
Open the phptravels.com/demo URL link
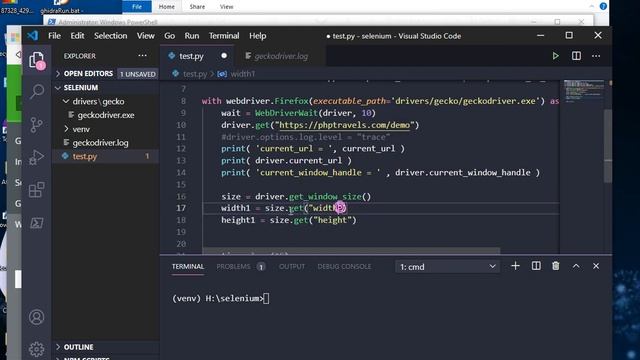click(344, 125)
